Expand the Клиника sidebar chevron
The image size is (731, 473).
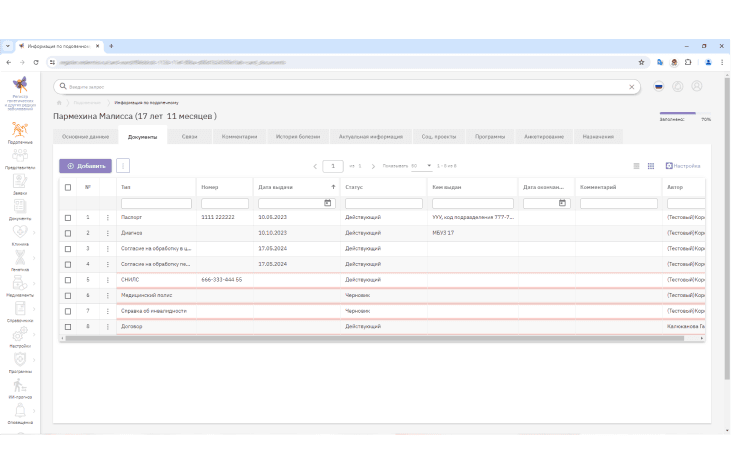pyautogui.click(x=34, y=232)
